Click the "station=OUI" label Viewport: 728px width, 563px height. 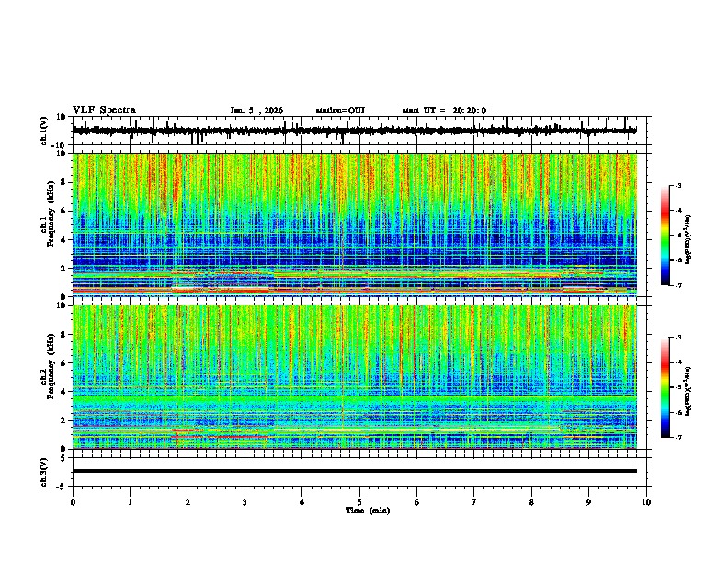click(x=340, y=110)
